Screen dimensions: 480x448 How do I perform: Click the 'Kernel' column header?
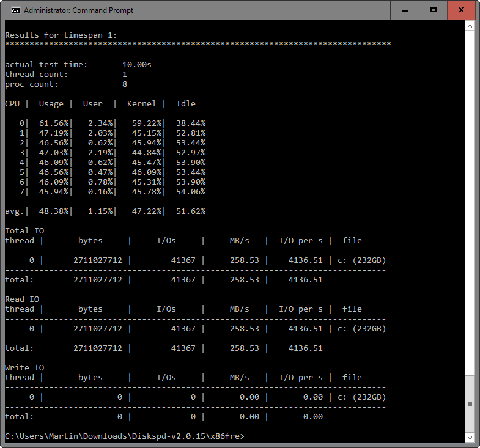pos(141,103)
